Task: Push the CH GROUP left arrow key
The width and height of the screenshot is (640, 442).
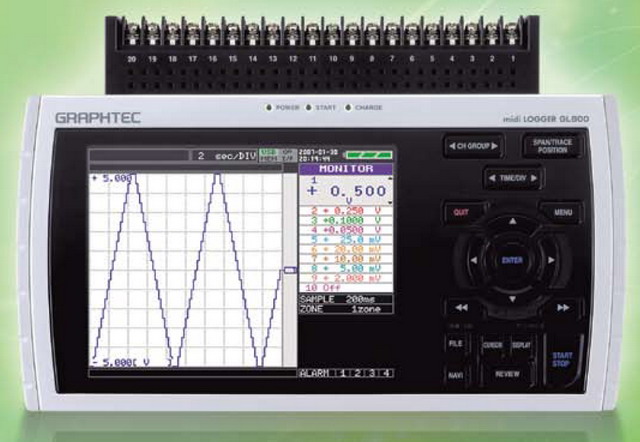Action: point(452,146)
